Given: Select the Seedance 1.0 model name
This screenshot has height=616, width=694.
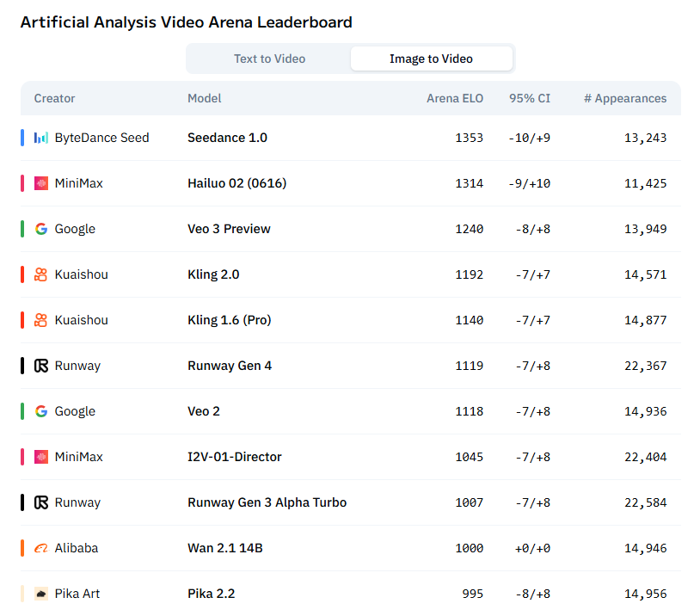Looking at the screenshot, I should click(228, 138).
